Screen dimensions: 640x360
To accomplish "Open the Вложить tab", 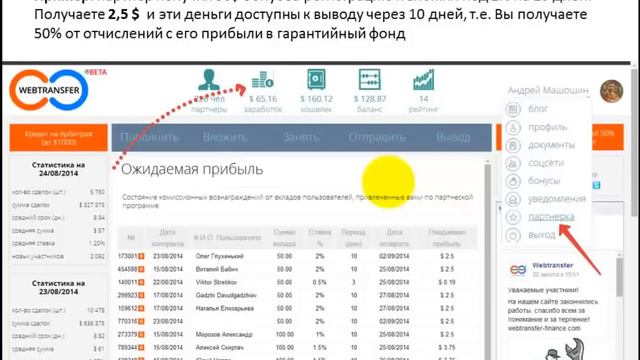I will pyautogui.click(x=225, y=138).
